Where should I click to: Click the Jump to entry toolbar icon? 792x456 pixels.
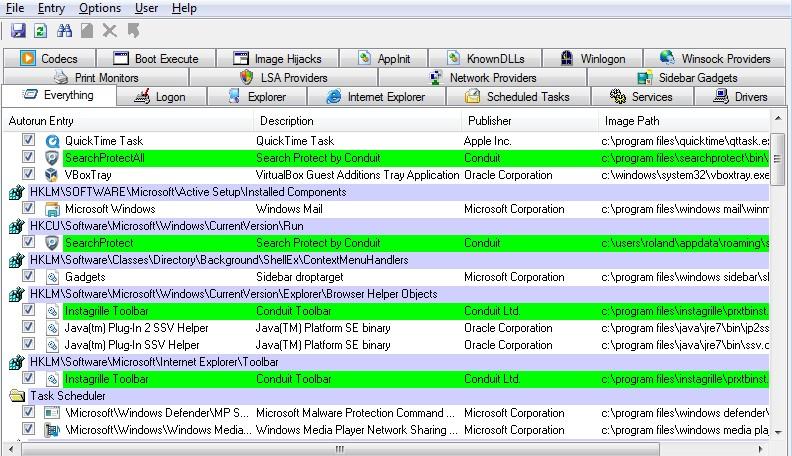(133, 31)
